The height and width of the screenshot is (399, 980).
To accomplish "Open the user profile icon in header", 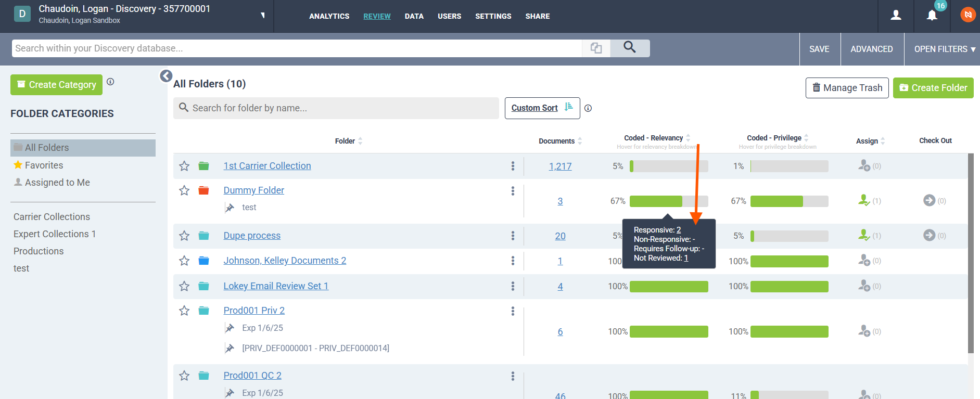I will (896, 16).
